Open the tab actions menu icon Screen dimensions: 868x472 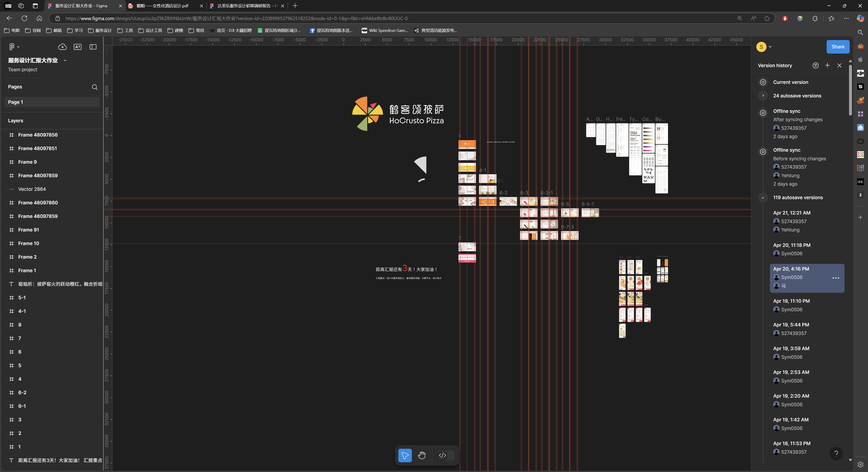35,6
